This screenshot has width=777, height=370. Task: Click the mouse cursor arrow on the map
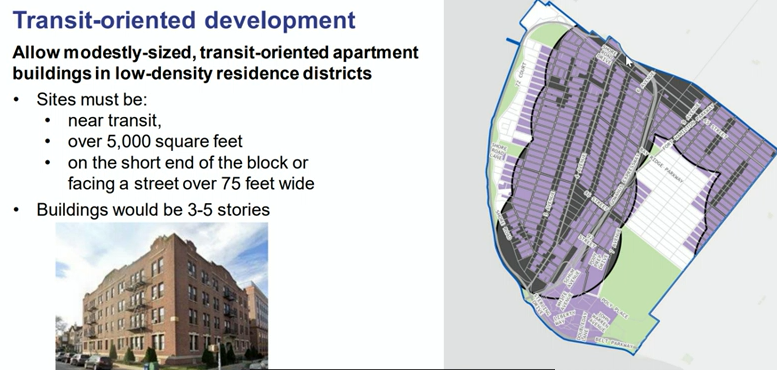pyautogui.click(x=628, y=61)
